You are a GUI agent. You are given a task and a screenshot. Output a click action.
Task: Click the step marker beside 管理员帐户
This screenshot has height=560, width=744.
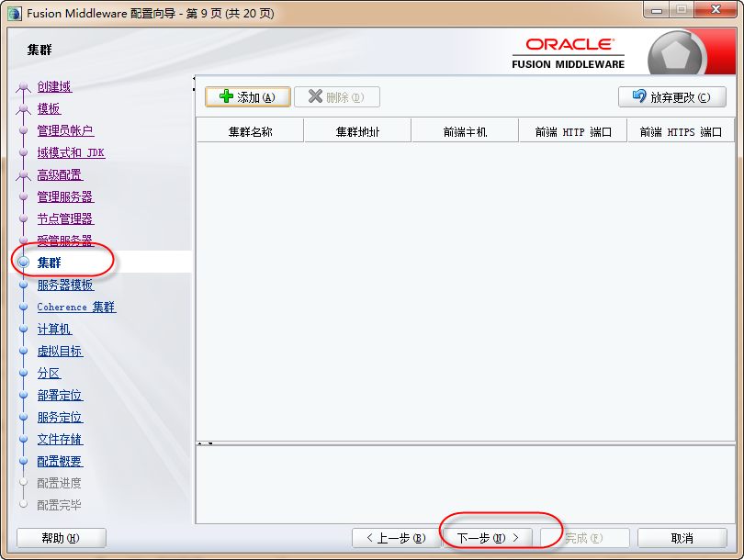[23, 130]
